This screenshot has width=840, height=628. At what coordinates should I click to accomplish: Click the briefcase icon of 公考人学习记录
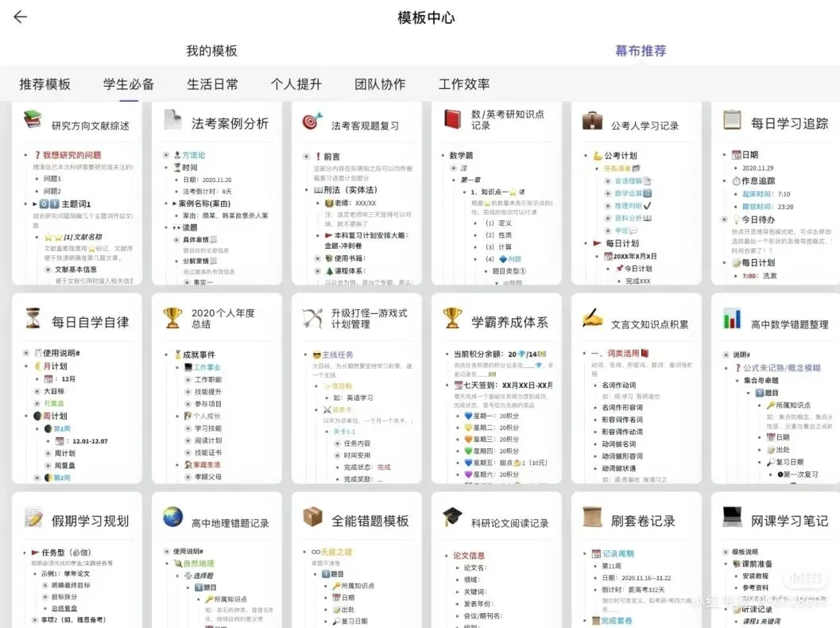click(x=592, y=121)
